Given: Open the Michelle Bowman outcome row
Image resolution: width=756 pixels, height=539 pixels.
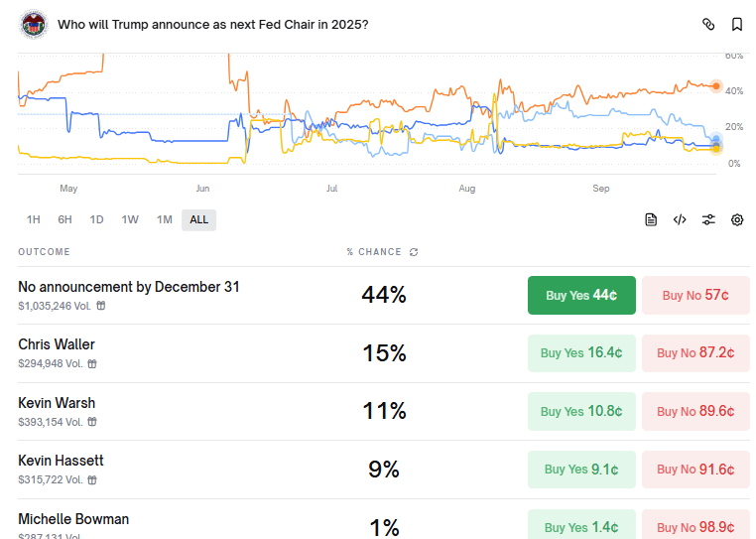Looking at the screenshot, I should click(x=73, y=519).
